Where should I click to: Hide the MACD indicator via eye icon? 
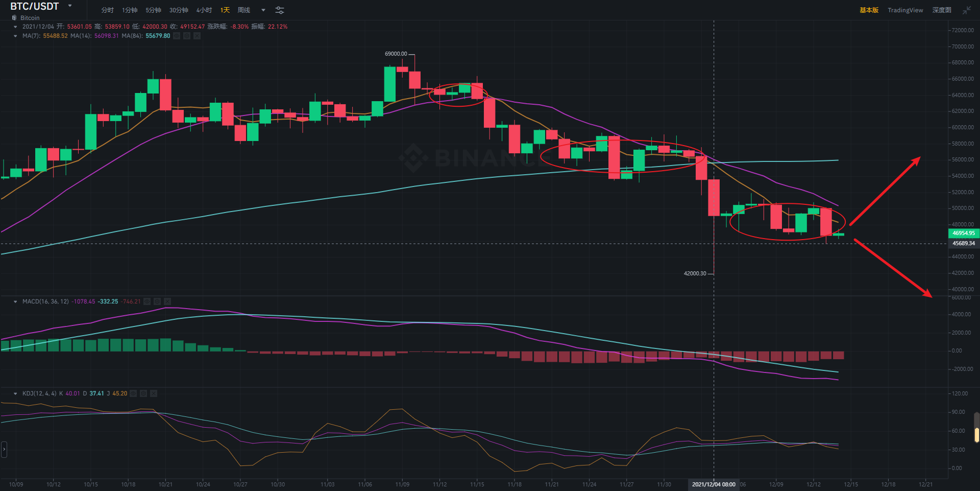[147, 301]
